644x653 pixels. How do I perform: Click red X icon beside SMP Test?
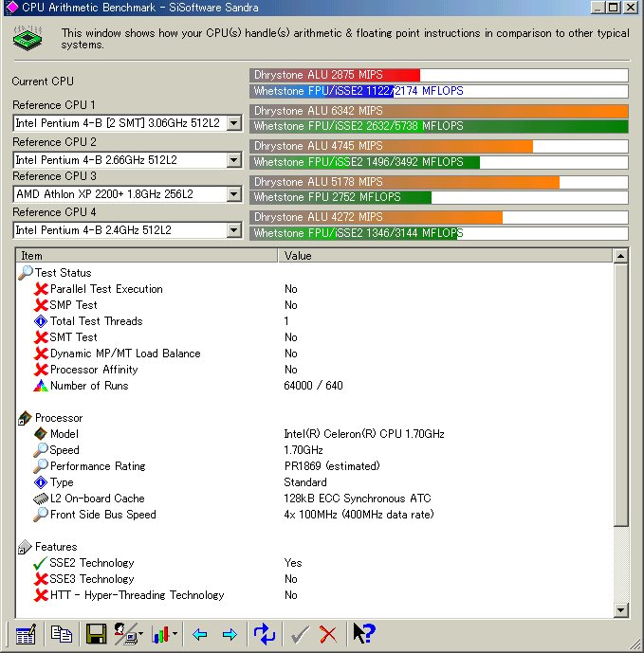pyautogui.click(x=41, y=305)
